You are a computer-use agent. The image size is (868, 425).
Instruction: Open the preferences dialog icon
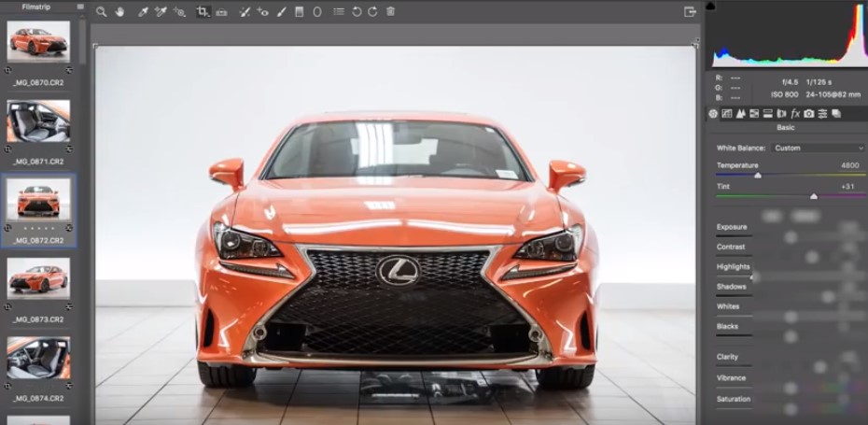[339, 11]
